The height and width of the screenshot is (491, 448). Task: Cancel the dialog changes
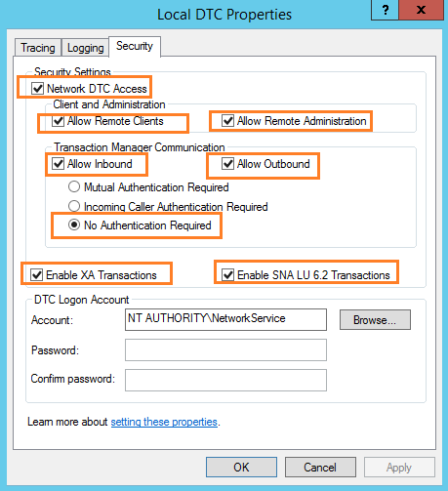(320, 468)
